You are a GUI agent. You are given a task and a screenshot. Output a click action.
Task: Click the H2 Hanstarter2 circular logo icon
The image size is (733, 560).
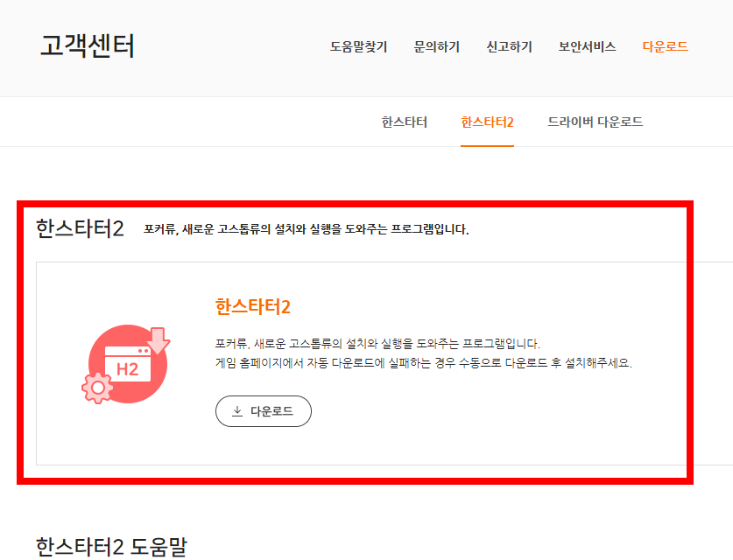point(127,362)
